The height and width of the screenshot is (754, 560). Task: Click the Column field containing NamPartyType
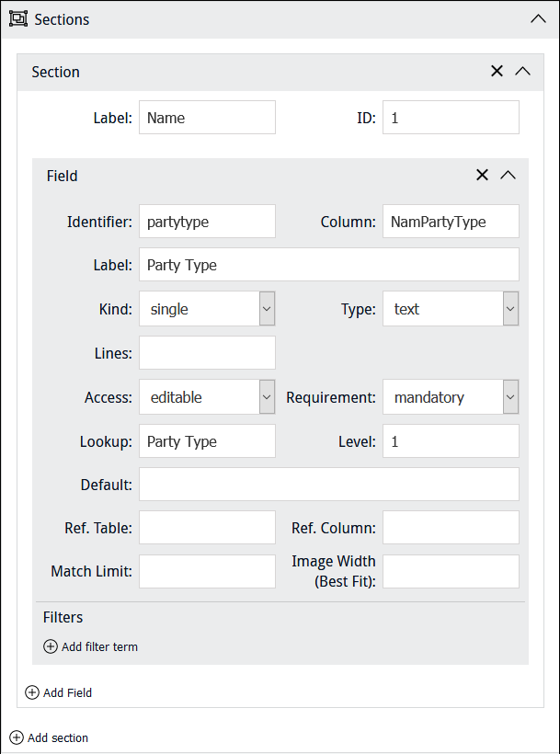[x=451, y=221]
